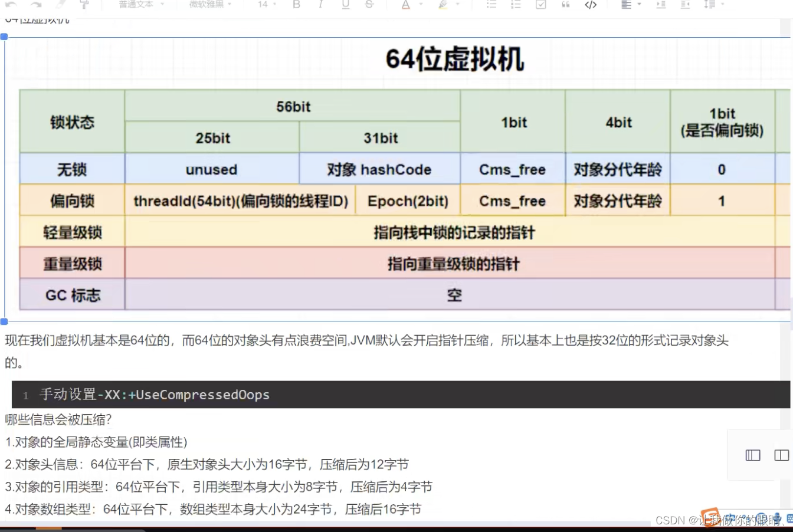Click the 重量级锁 row label
The image size is (793, 532).
[72, 264]
